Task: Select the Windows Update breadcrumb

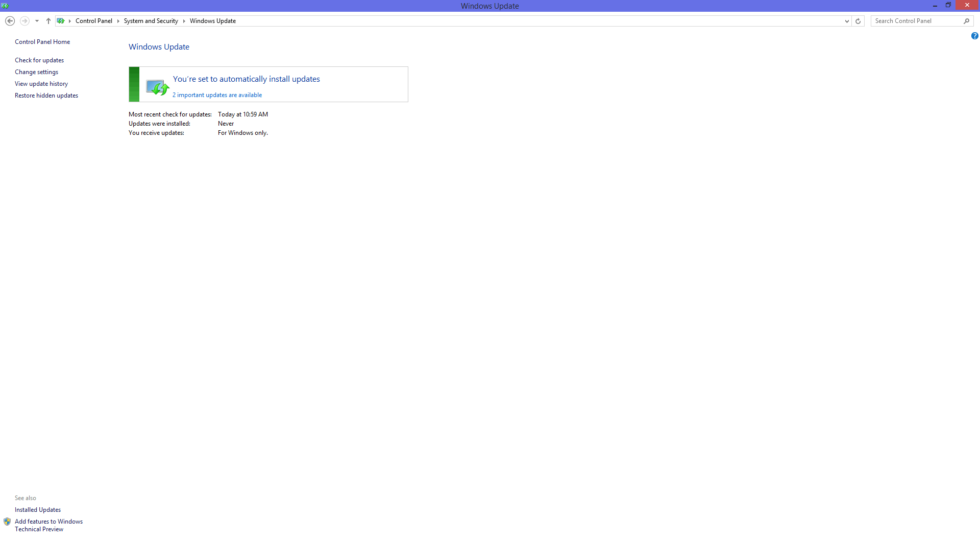Action: [213, 21]
